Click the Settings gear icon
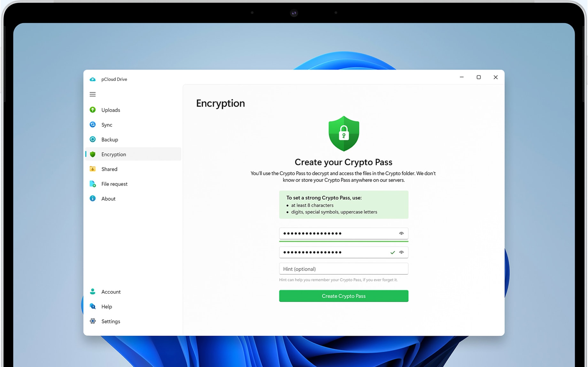The height and width of the screenshot is (367, 588). pyautogui.click(x=93, y=321)
